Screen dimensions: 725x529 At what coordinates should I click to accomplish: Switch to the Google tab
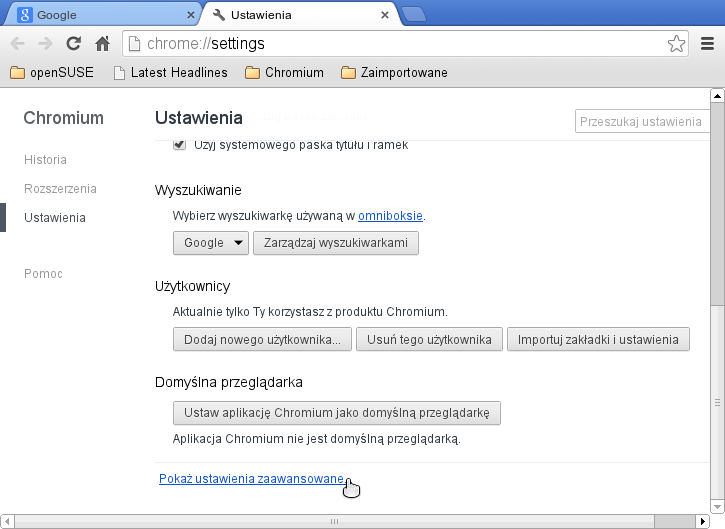[100, 15]
